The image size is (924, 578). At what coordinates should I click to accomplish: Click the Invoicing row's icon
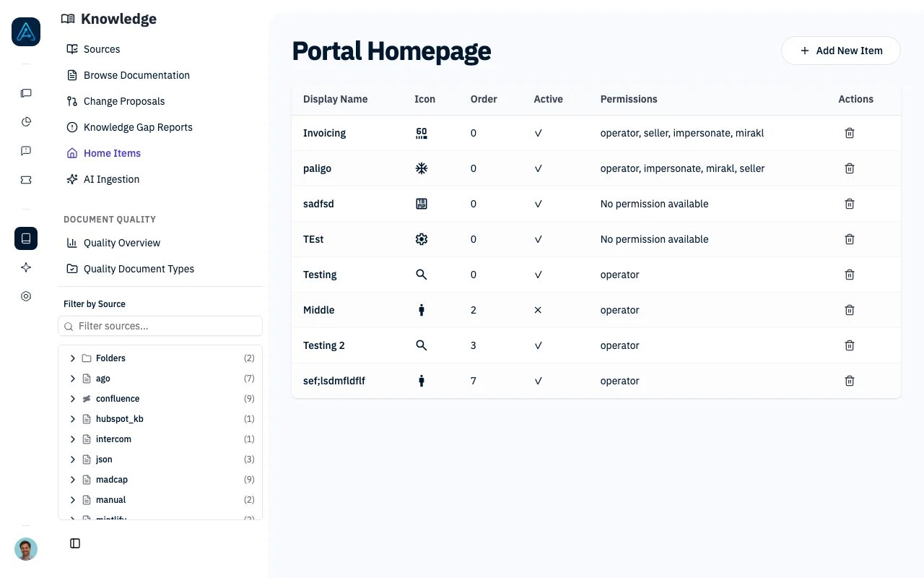click(422, 133)
